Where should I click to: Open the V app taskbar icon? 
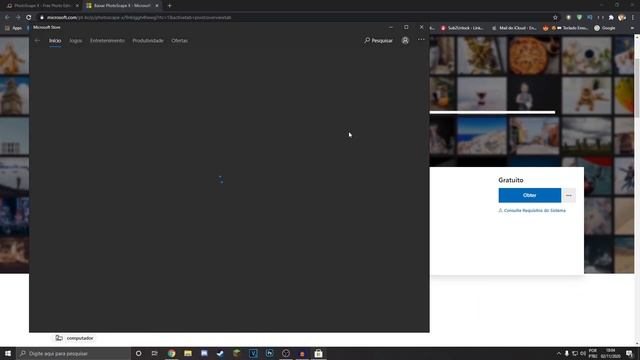click(x=253, y=353)
